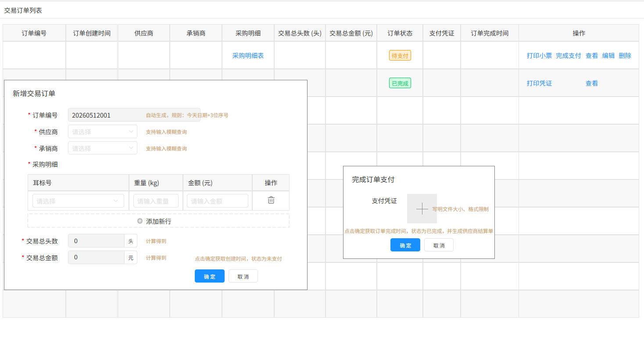644x344 pixels.
Task: Click the plus icon in 添加新行
Action: pyautogui.click(x=140, y=221)
